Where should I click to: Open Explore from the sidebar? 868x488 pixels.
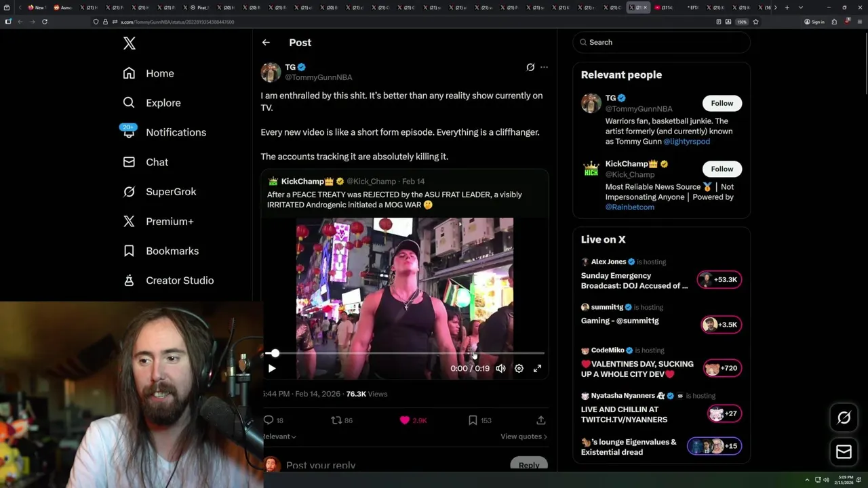(x=152, y=103)
